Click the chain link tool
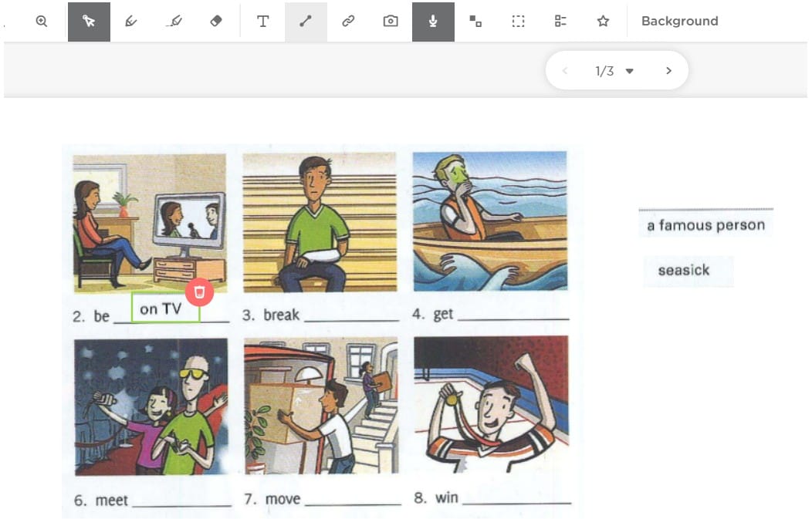Screen dimensions: 812x519 point(348,22)
